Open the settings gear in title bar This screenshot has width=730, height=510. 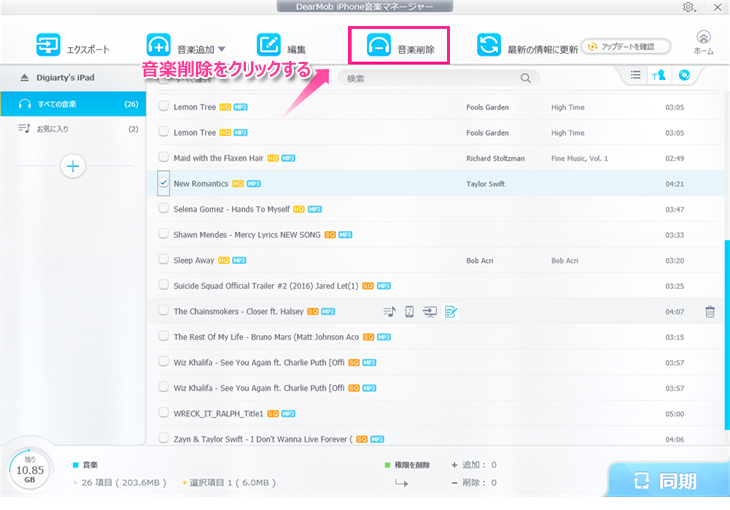pyautogui.click(x=689, y=7)
